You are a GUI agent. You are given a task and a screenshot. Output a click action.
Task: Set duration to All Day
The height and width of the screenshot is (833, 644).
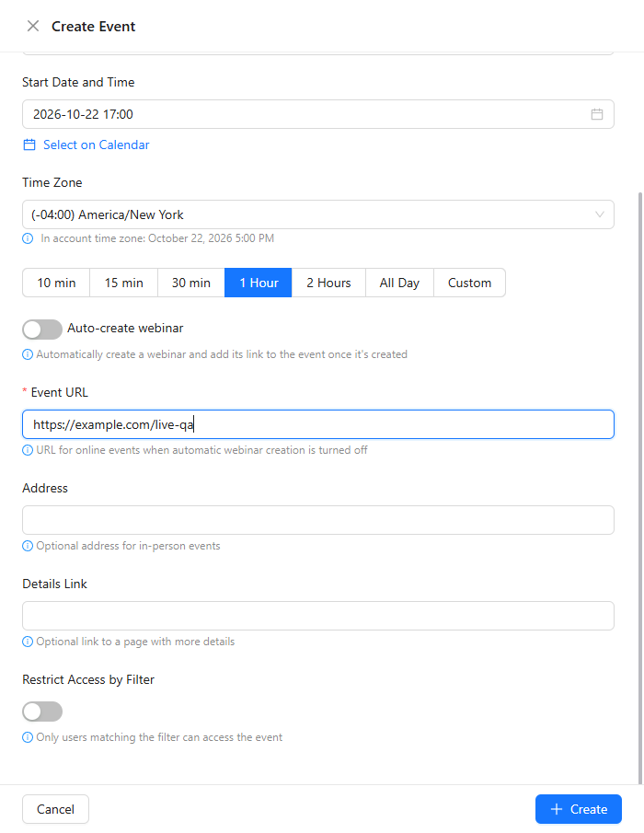[x=400, y=283]
